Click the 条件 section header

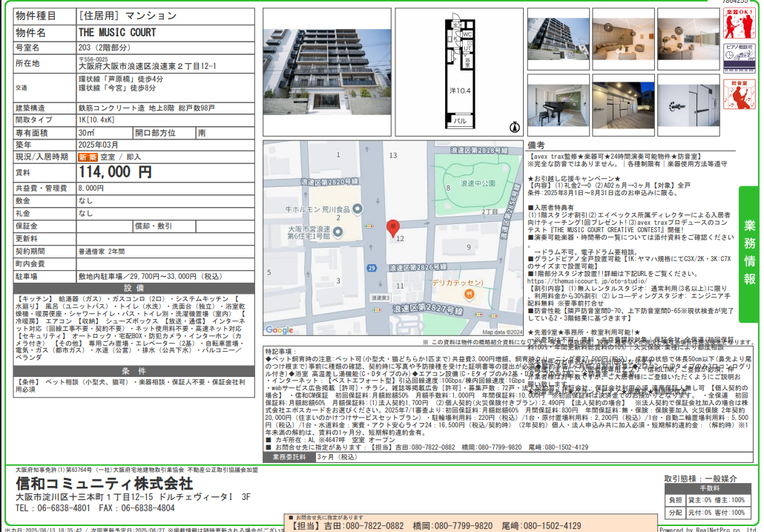[134, 370]
